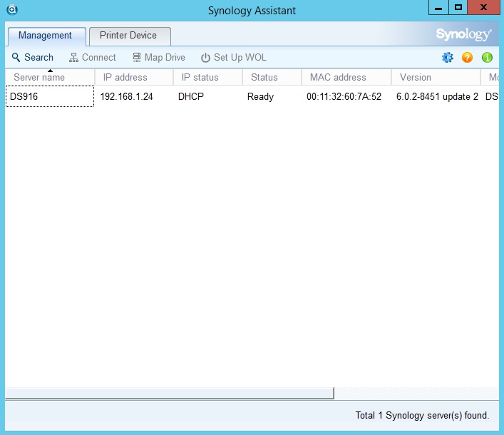Click the horizontal scrollbar thumb

[x=170, y=393]
